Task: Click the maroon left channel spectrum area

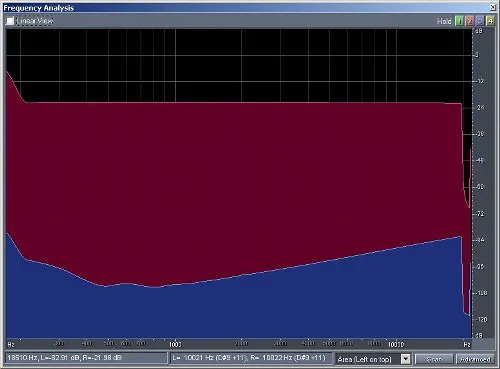Action: point(233,183)
